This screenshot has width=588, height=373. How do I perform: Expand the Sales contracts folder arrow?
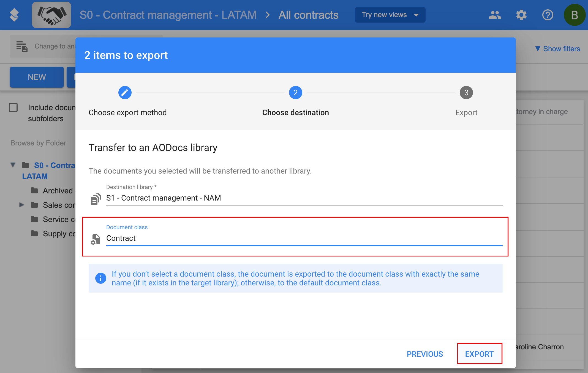coord(21,205)
